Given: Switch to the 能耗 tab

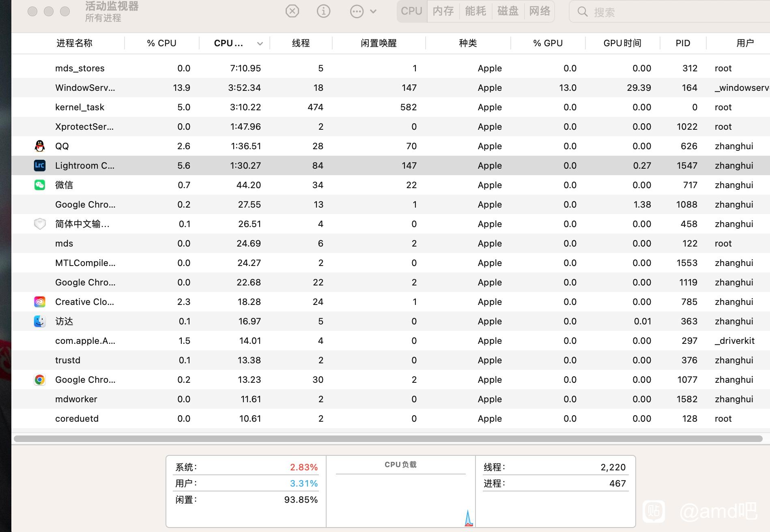Looking at the screenshot, I should 475,11.
